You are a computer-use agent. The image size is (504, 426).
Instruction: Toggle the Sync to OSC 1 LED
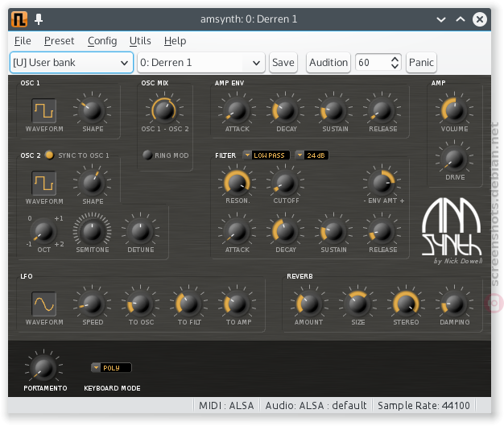pos(49,155)
